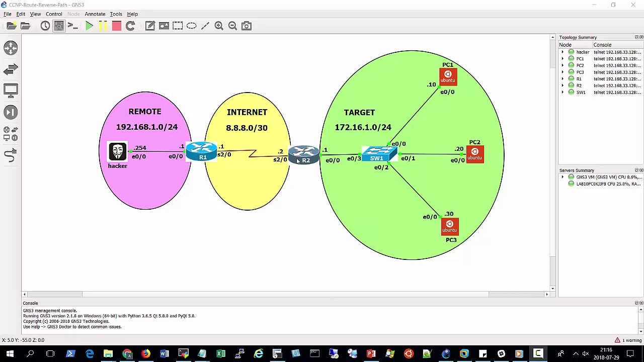This screenshot has width=644, height=362.
Task: Open the Annotate menu
Action: [95, 14]
